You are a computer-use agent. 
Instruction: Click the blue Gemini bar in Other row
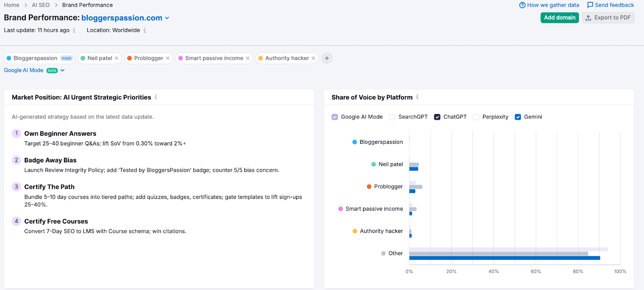pyautogui.click(x=505, y=258)
